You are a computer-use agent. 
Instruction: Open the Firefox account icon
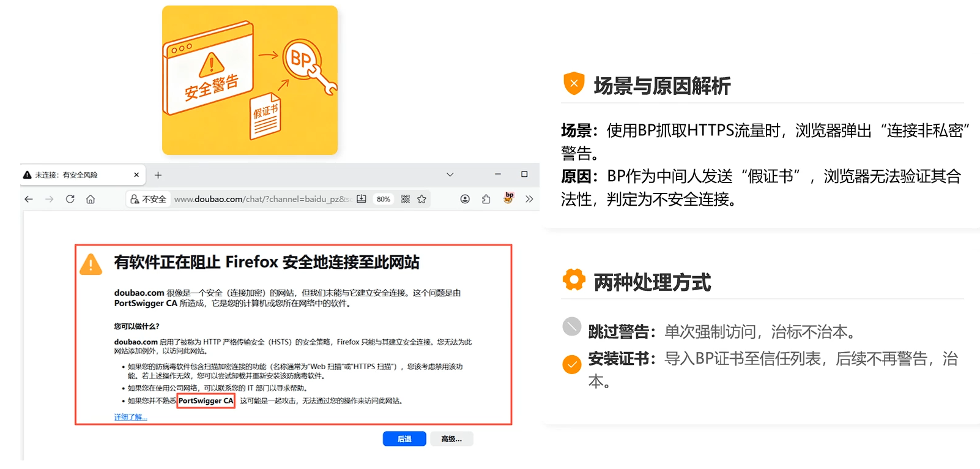(465, 199)
